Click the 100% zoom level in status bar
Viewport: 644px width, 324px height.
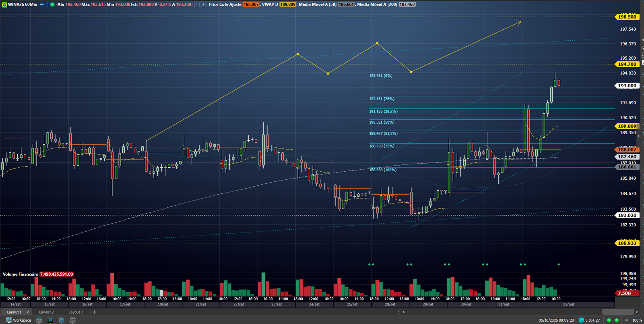tap(637, 320)
